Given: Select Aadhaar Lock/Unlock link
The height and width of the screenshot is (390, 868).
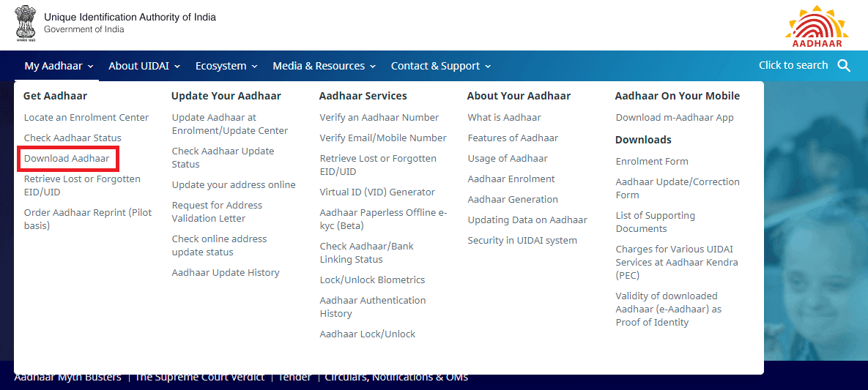Looking at the screenshot, I should pos(367,334).
